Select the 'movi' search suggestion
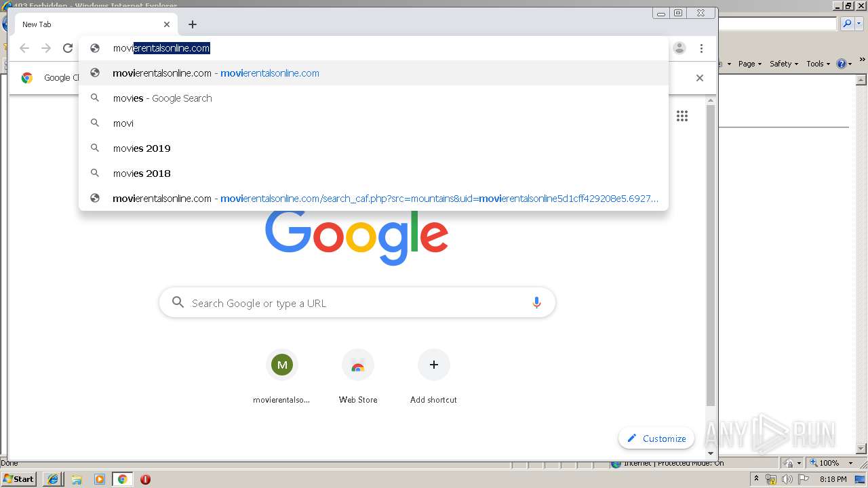This screenshot has height=488, width=868. click(374, 123)
